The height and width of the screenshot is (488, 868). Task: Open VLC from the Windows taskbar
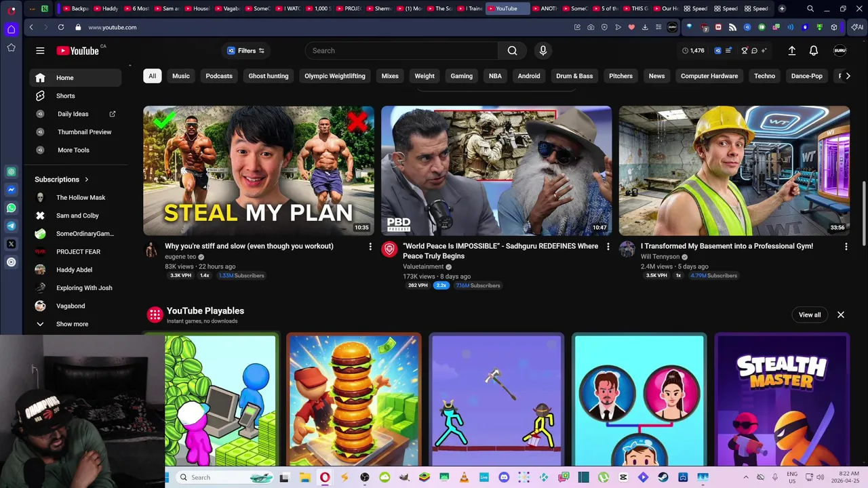click(464, 477)
